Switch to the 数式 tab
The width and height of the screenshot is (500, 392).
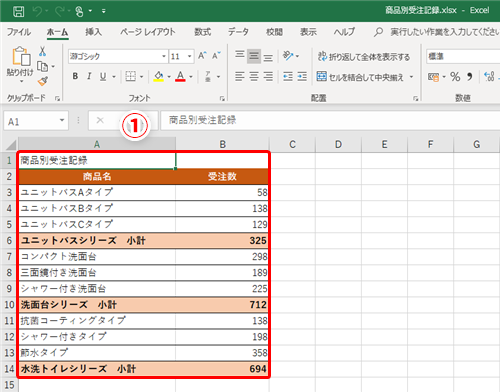pyautogui.click(x=203, y=32)
